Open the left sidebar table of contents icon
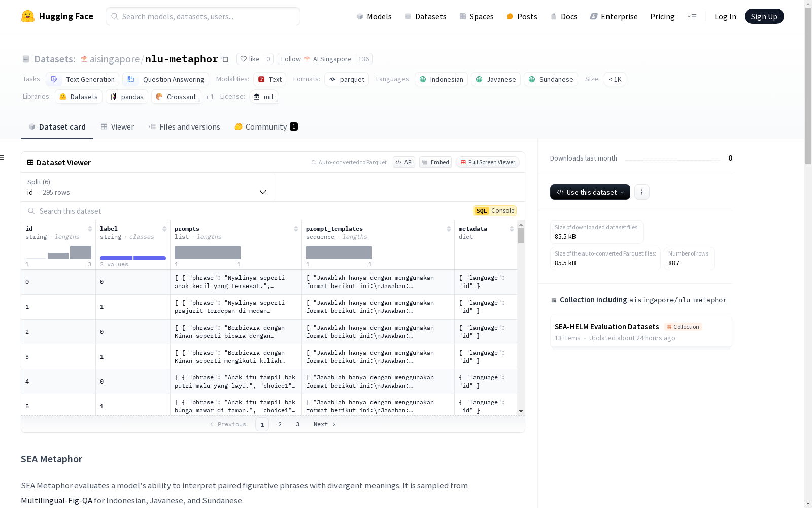 pos(3,157)
